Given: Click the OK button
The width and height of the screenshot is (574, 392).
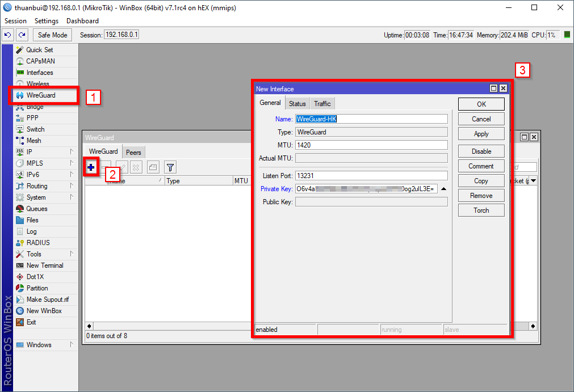Looking at the screenshot, I should 481,104.
